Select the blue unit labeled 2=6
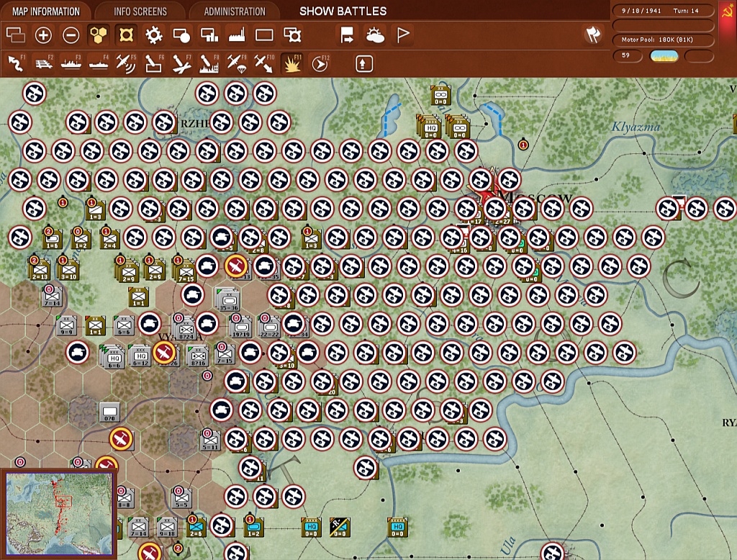The image size is (737, 560). [196, 528]
